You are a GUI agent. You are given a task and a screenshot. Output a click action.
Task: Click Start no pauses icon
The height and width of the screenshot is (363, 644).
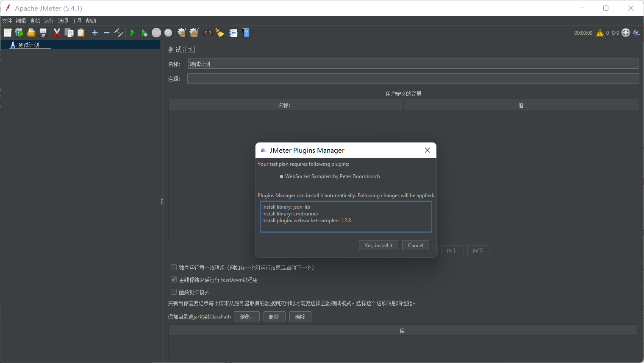coord(144,33)
